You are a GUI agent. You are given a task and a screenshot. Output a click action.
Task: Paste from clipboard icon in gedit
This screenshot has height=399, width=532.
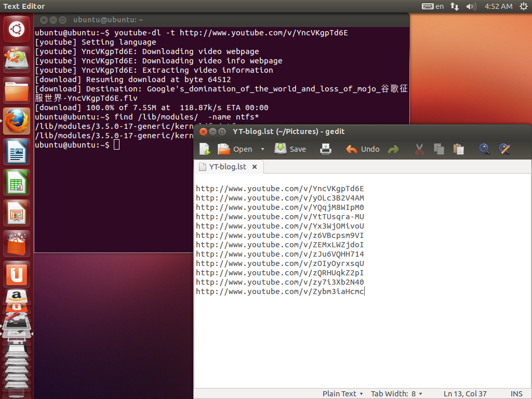(458, 149)
